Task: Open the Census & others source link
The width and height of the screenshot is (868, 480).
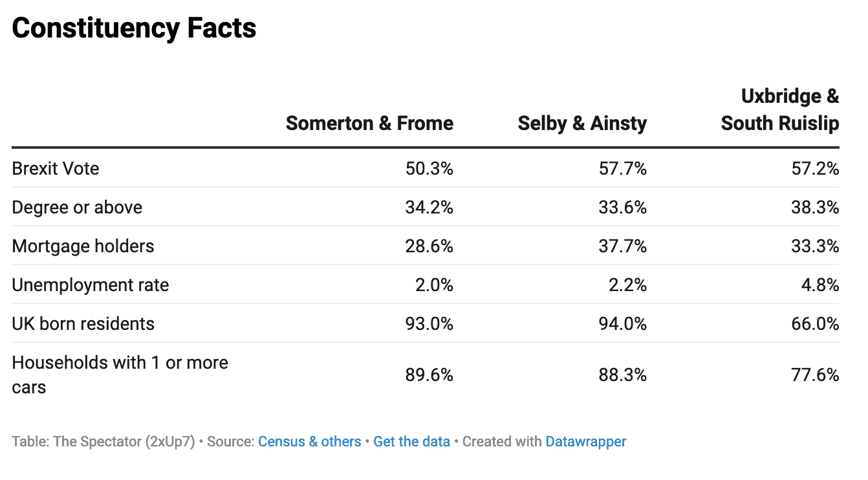Action: click(x=309, y=442)
